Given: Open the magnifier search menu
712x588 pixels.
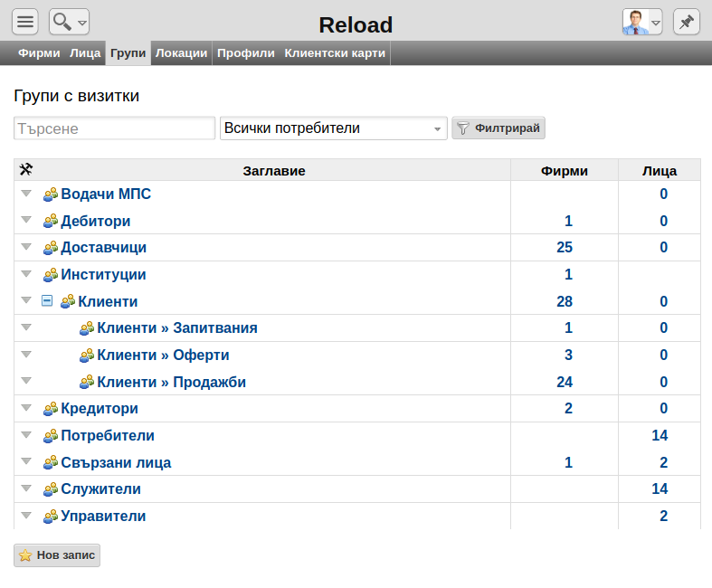Looking at the screenshot, I should pyautogui.click(x=69, y=22).
